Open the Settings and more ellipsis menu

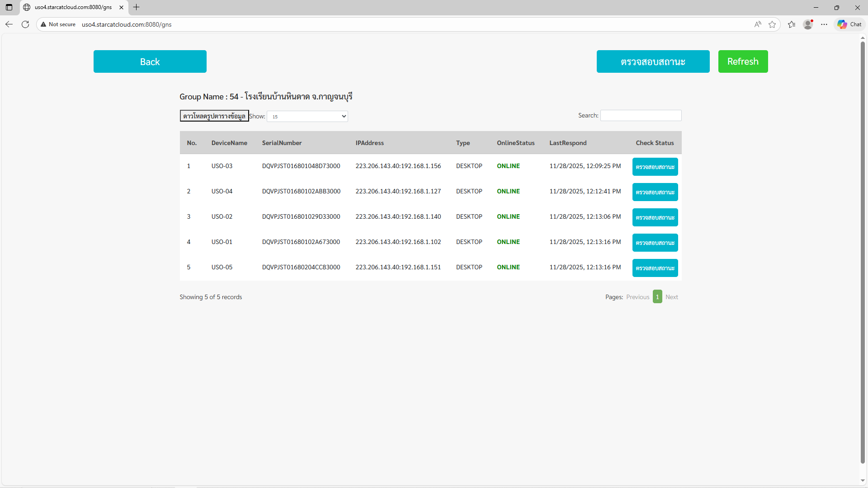tap(824, 24)
